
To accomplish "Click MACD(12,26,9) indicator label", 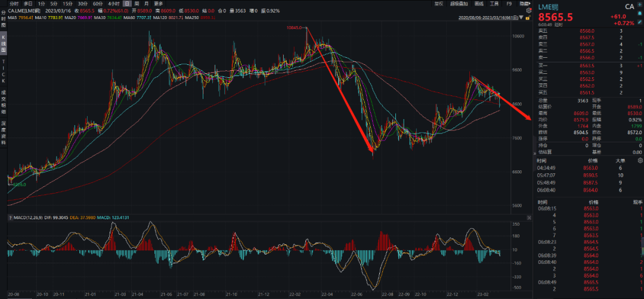I will click(x=27, y=217).
